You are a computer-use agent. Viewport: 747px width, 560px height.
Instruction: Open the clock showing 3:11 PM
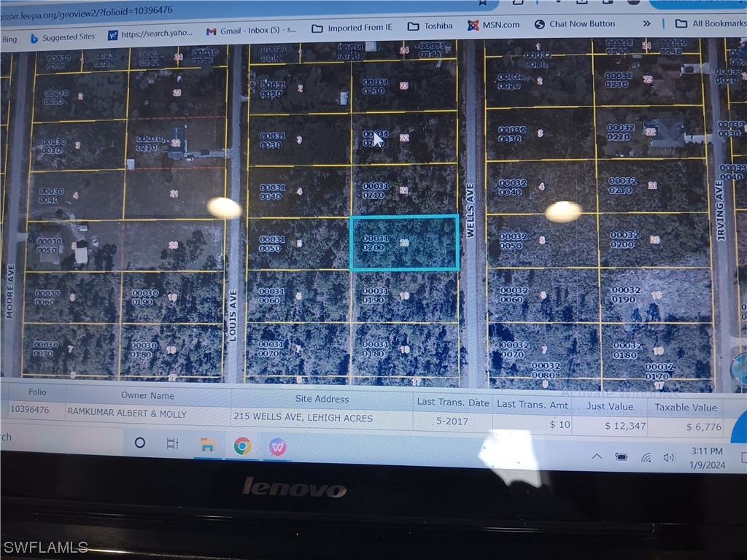pyautogui.click(x=707, y=457)
